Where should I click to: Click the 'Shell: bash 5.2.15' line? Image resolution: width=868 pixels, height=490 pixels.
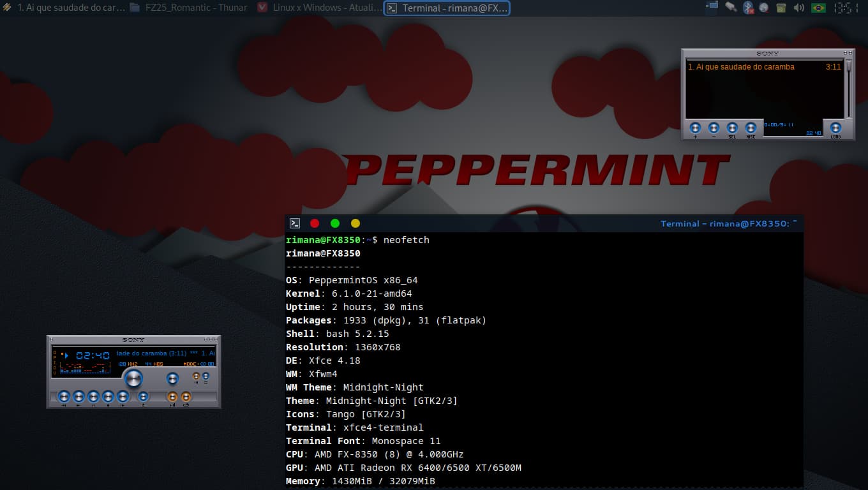[x=338, y=334]
